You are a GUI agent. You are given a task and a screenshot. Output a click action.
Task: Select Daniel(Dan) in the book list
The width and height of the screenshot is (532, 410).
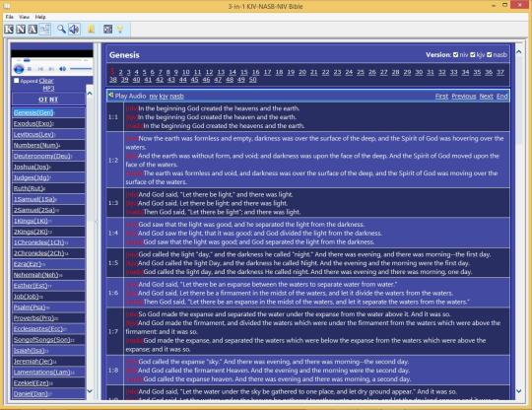pyautogui.click(x=31, y=393)
